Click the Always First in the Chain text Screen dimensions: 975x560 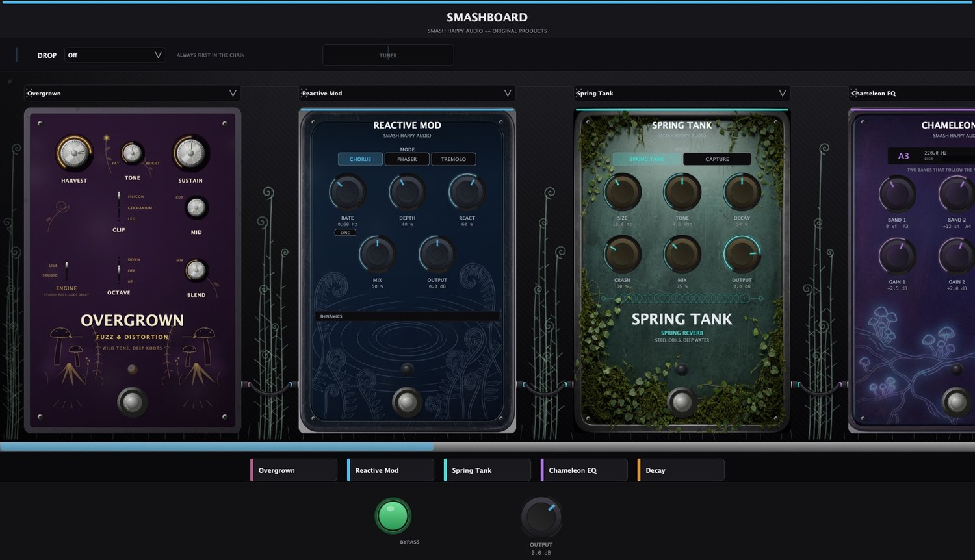[x=211, y=55]
